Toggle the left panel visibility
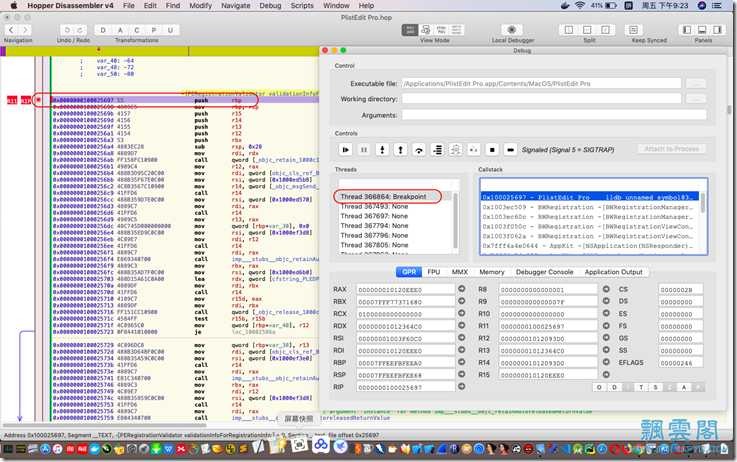 (x=687, y=30)
